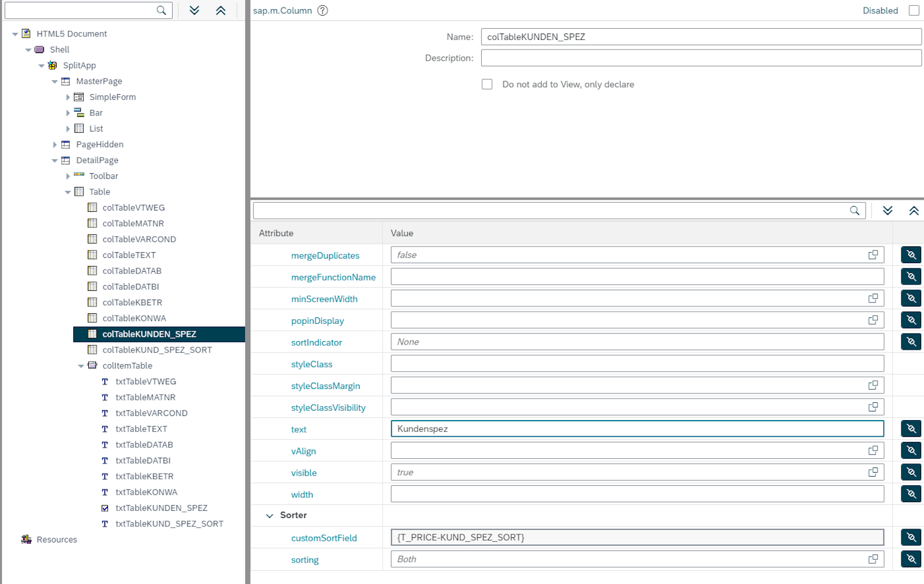This screenshot has width=924, height=584.
Task: Open the binding icon for customSortField
Action: [911, 537]
